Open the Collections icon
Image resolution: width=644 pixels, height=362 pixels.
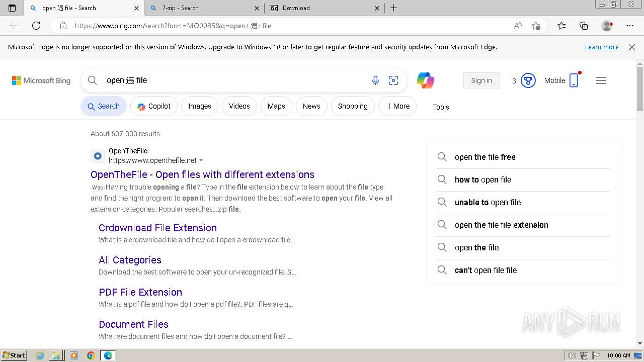coord(584,26)
